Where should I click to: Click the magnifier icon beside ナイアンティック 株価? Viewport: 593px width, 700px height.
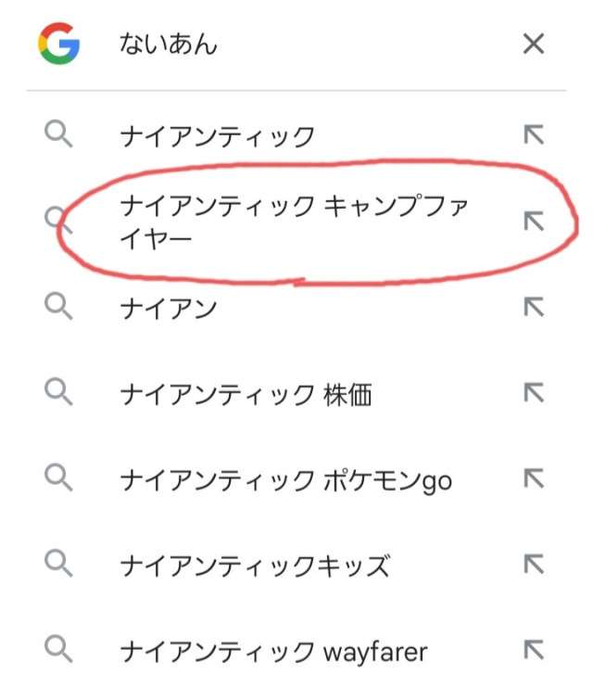point(58,393)
